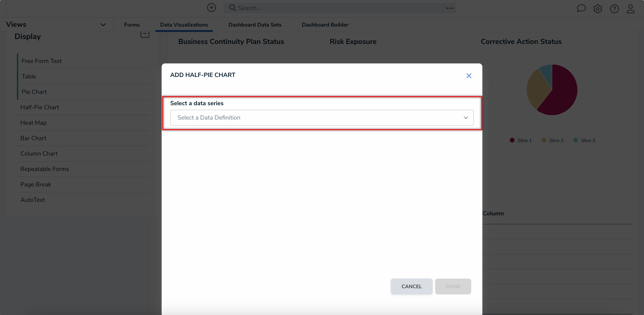Switch to the Dashboard Builder tab
644x315 pixels.
coord(325,25)
